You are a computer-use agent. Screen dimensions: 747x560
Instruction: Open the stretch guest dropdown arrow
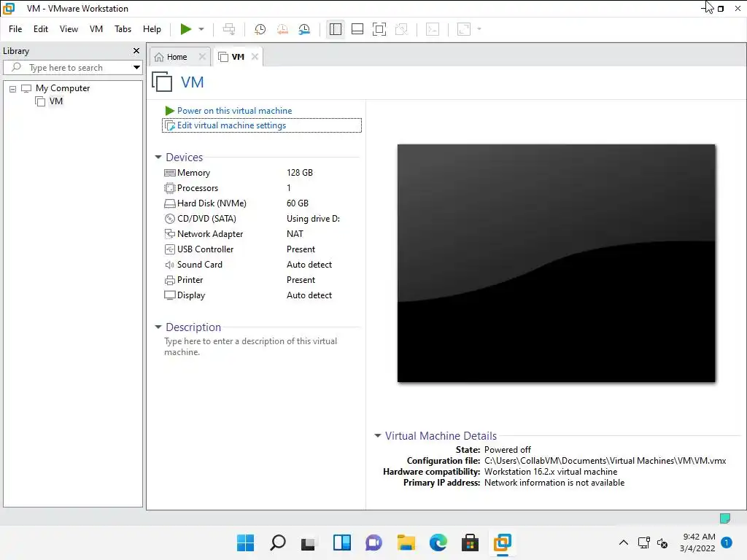coord(479,29)
